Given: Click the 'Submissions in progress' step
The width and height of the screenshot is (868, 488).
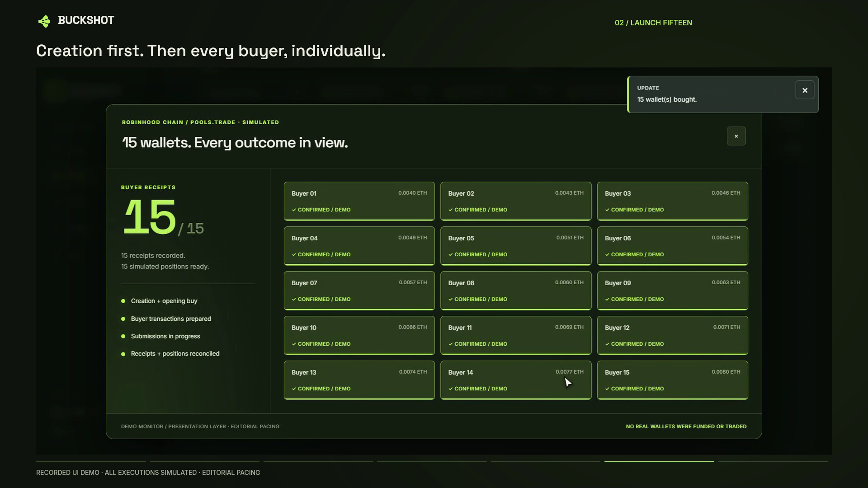Looking at the screenshot, I should pyautogui.click(x=165, y=336).
